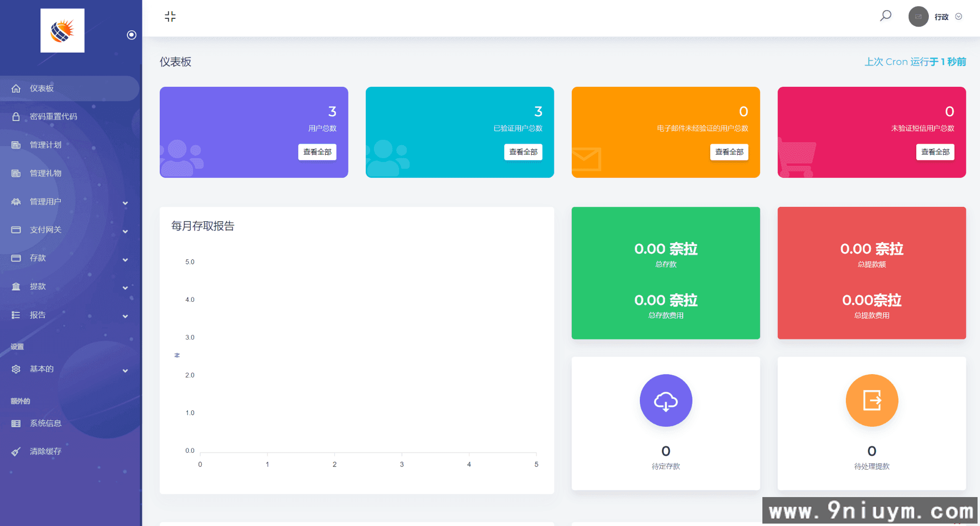
Task: Click the 基本的 gear icon
Action: click(16, 369)
